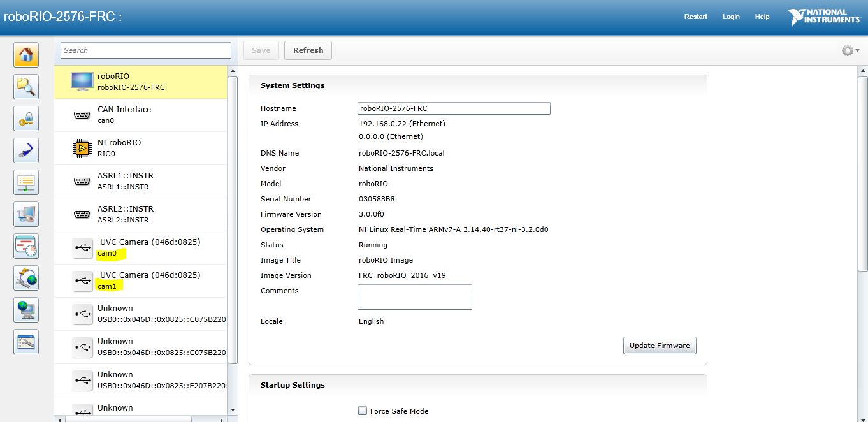Select the CAN Interface can0 item
The width and height of the screenshot is (868, 422).
(x=140, y=115)
